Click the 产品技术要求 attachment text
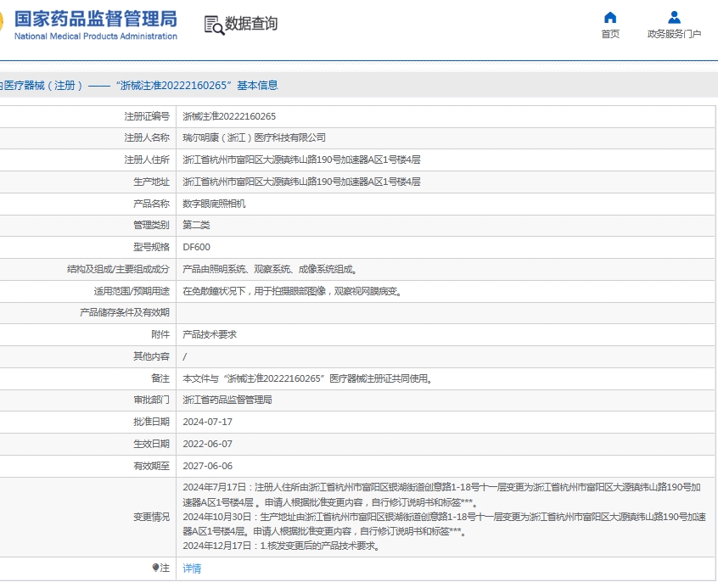 210,334
